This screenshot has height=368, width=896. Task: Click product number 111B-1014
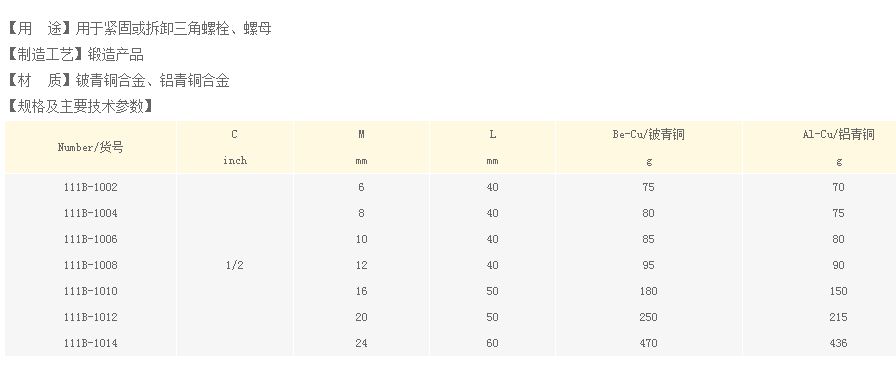coord(90,343)
